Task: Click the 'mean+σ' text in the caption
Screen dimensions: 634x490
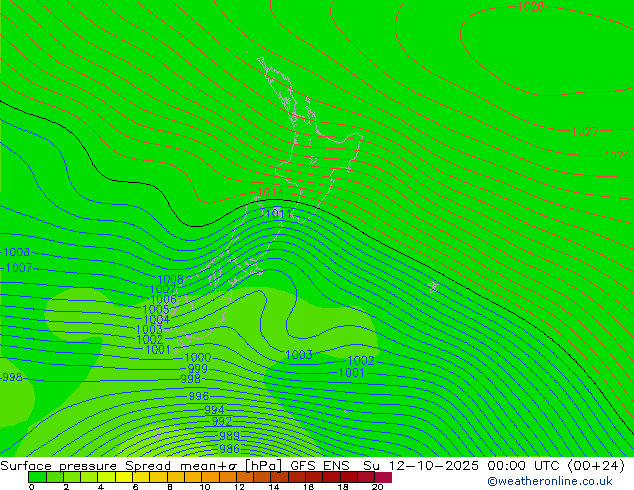Action: pyautogui.click(x=209, y=466)
